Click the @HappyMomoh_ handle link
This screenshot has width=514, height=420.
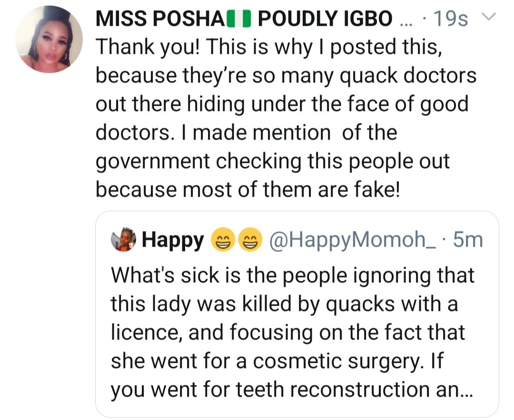click(x=351, y=240)
